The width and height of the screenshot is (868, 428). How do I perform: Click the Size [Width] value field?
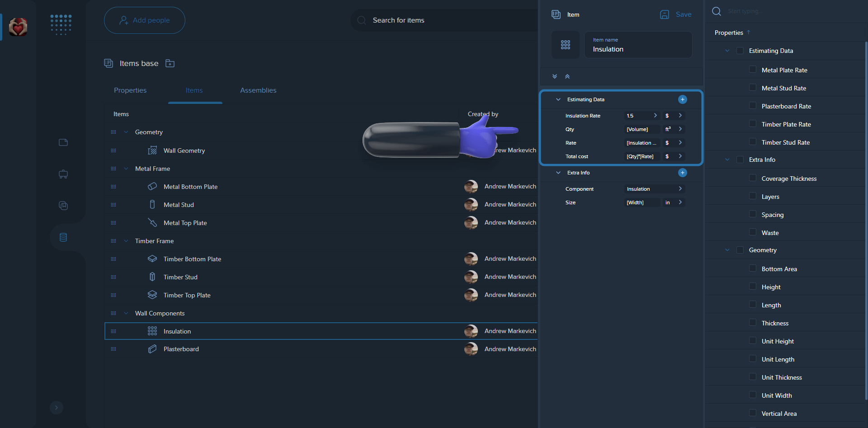click(642, 202)
